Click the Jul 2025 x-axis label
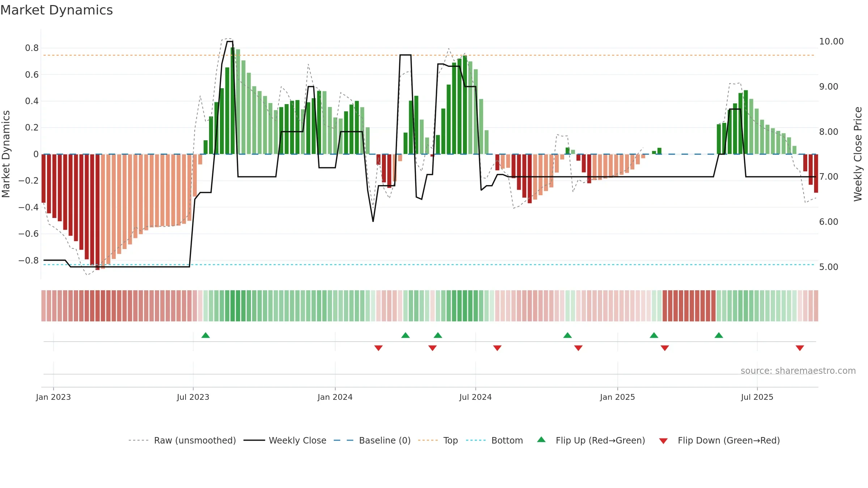This screenshot has width=868, height=488. pyautogui.click(x=757, y=397)
